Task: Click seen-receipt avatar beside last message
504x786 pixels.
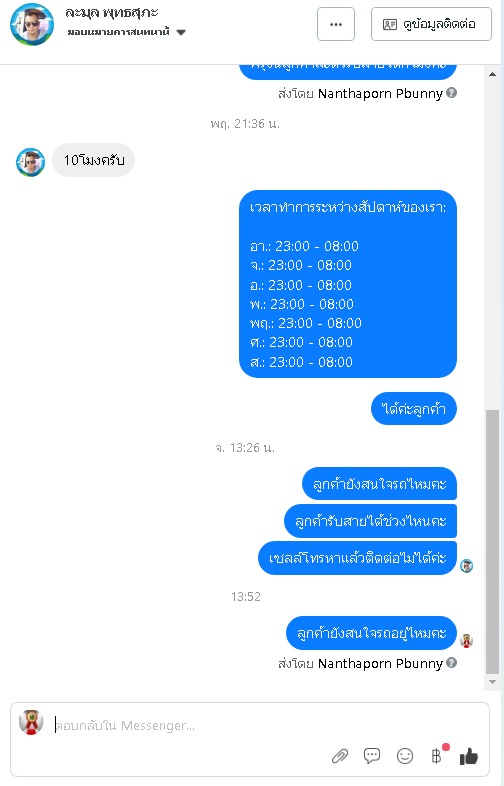Action: click(466, 640)
